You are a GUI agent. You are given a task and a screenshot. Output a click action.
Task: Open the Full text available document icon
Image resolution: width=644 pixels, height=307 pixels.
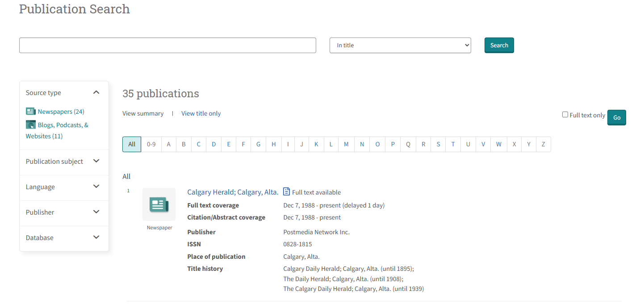(x=286, y=192)
